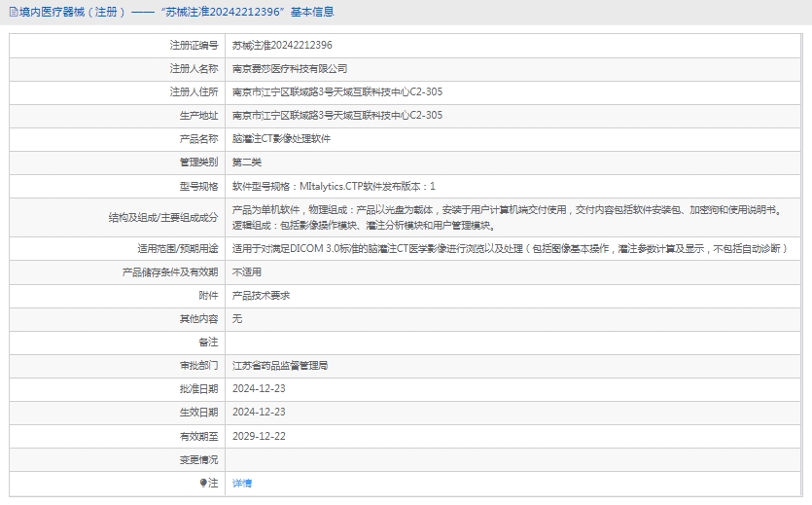812x505 pixels.
Task: Click the DICOM 3.0 intended use text
Action: [x=509, y=249]
